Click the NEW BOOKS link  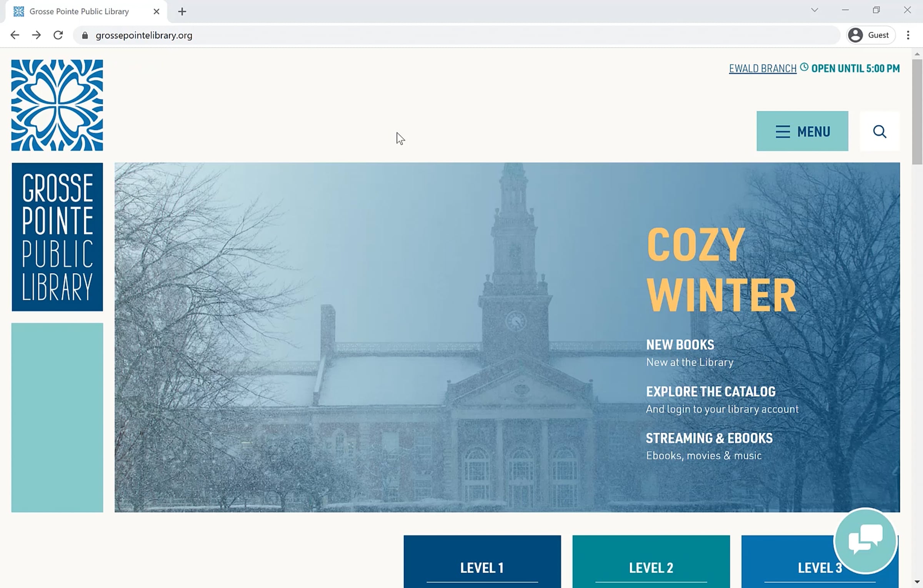coord(680,345)
